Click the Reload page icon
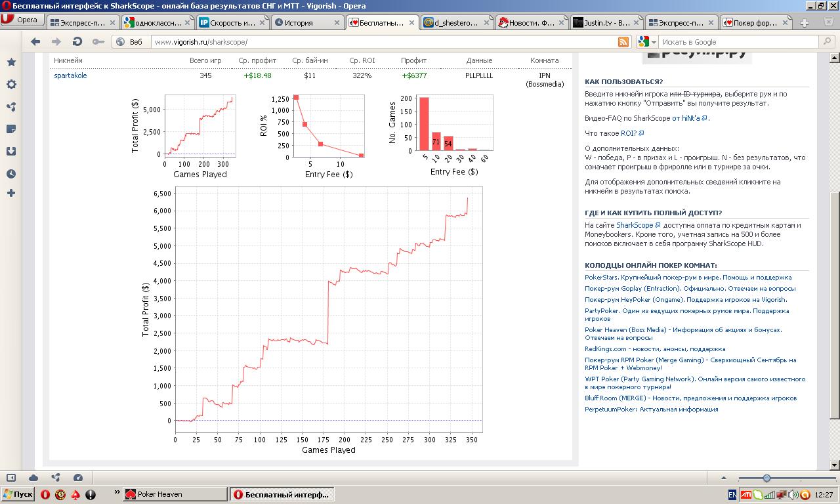 (x=77, y=42)
